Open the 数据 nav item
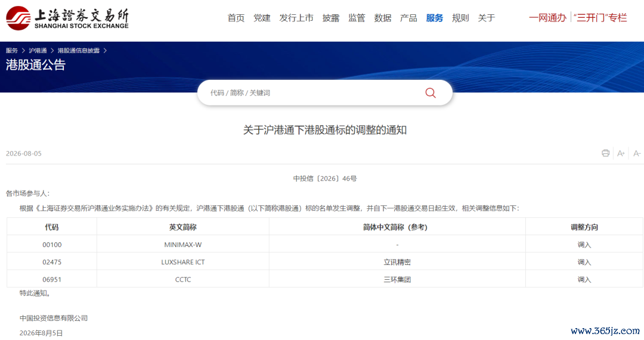 pos(383,18)
